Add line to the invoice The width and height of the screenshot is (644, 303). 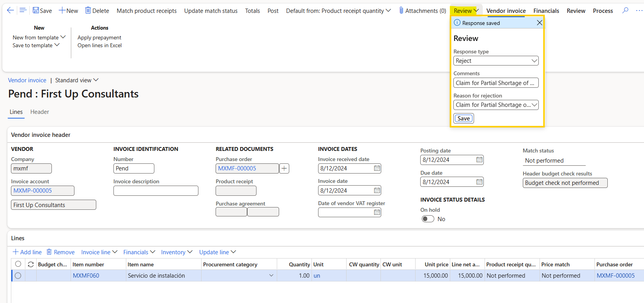[x=27, y=252]
